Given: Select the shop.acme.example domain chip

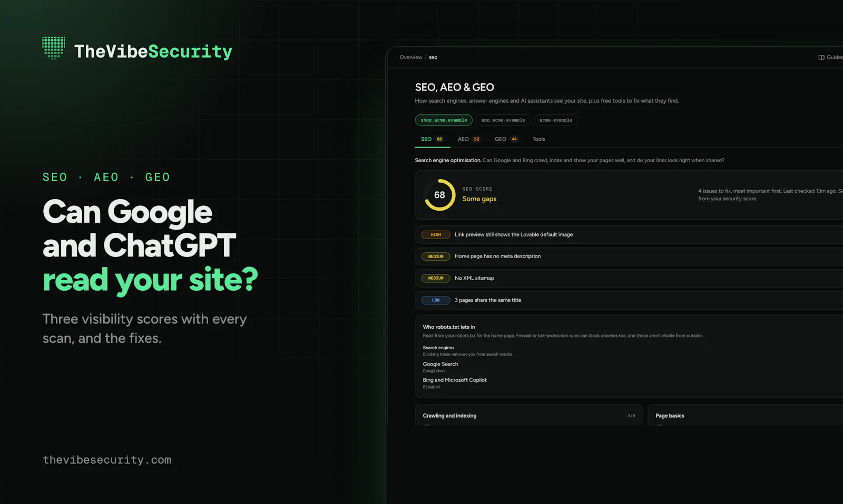Looking at the screenshot, I should (x=444, y=120).
